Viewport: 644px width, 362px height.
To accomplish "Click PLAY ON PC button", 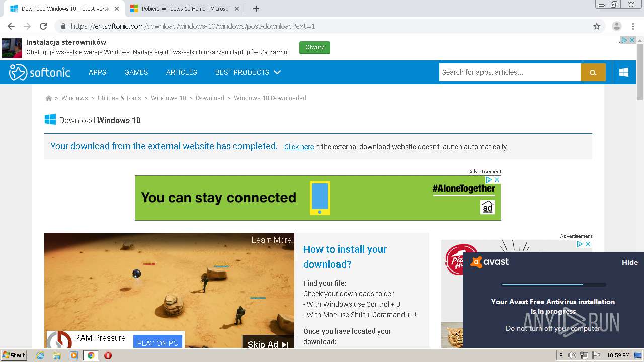I will pos(157,343).
